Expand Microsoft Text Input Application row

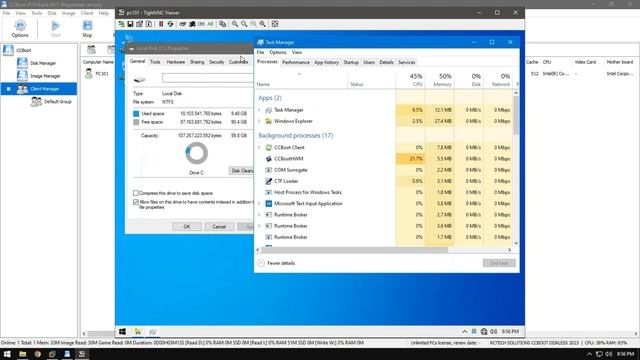pyautogui.click(x=259, y=203)
